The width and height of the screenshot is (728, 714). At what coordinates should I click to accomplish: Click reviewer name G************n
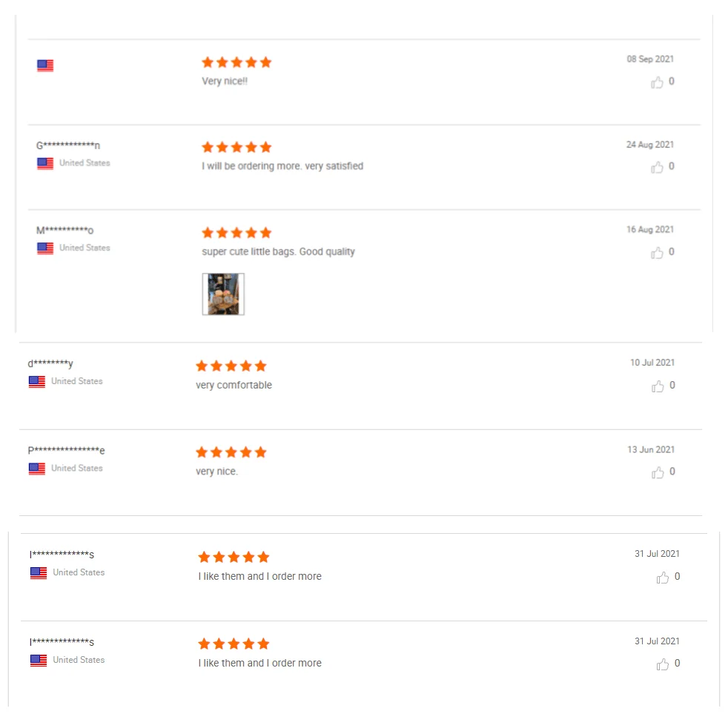pyautogui.click(x=68, y=145)
